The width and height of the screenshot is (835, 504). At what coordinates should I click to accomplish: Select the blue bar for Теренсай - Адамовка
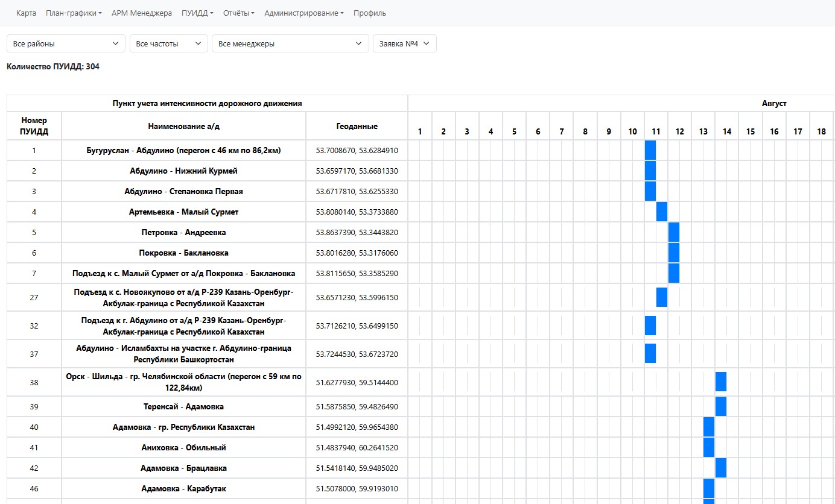tap(720, 407)
